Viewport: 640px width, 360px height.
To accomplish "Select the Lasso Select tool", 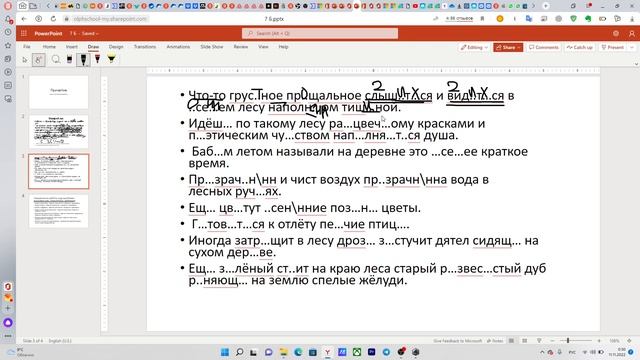I will point(56,60).
